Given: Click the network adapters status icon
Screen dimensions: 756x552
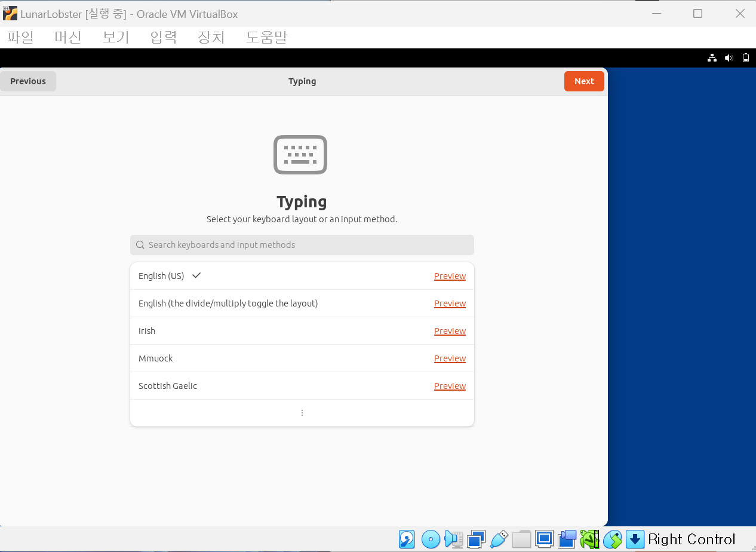Looking at the screenshot, I should point(477,539).
